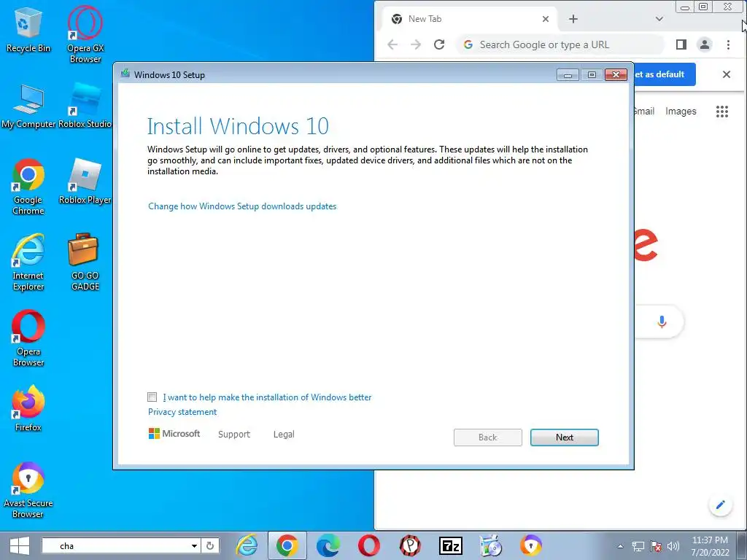This screenshot has width=747, height=560.
Task: Check 'I want to help make installation better'
Action: pos(152,397)
